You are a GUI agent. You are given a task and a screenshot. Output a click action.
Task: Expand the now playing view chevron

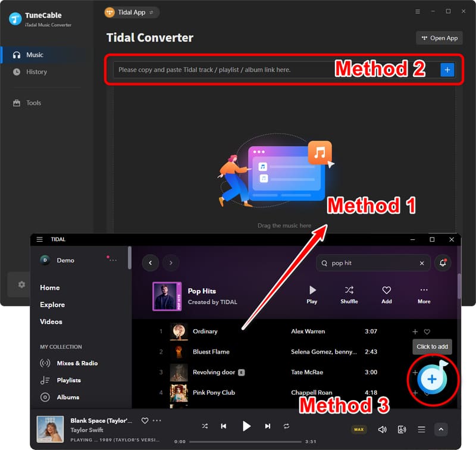point(441,429)
